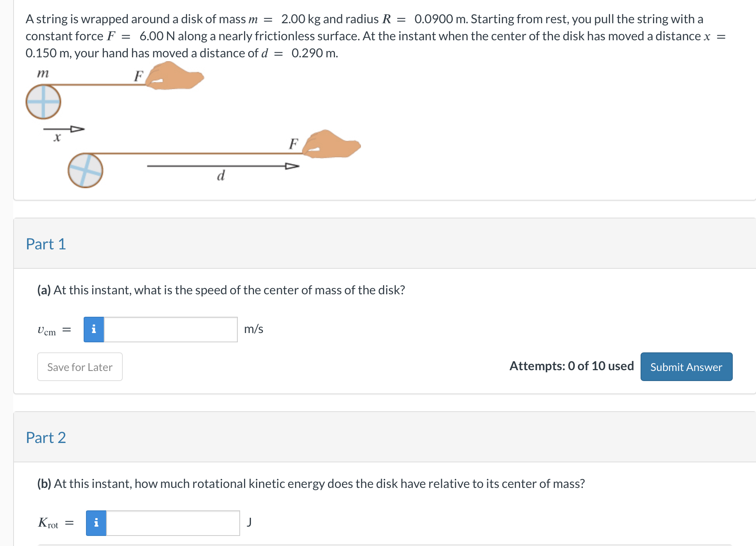The image size is (756, 546).
Task: Collapse the Part 1 section header
Action: 46,244
